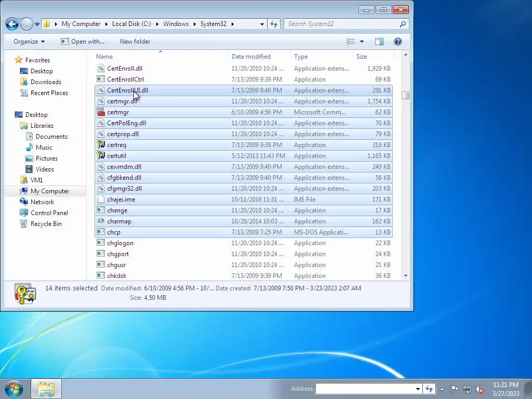Screen dimensions: 532x399
Task: Show hidden tray icons
Action: pyautogui.click(x=442, y=389)
